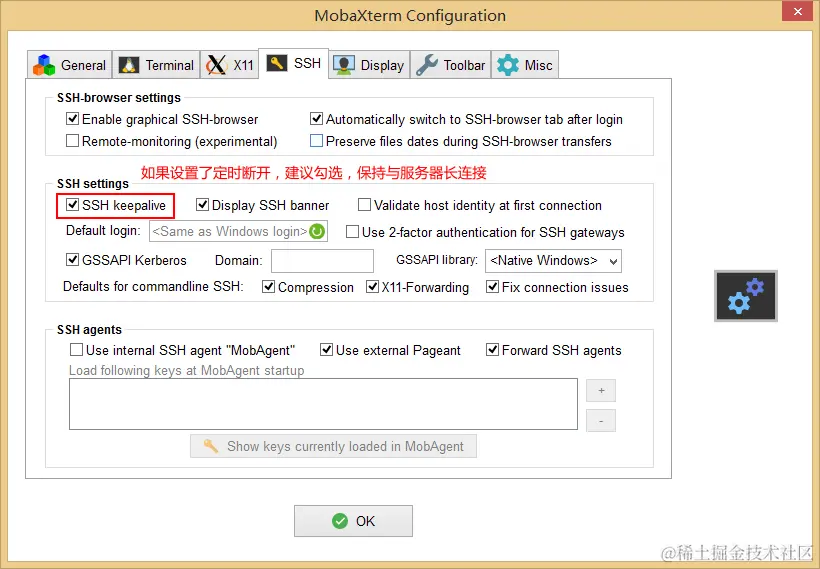Click the MobAgent keys list box
This screenshot has height=569, width=820.
coord(323,404)
